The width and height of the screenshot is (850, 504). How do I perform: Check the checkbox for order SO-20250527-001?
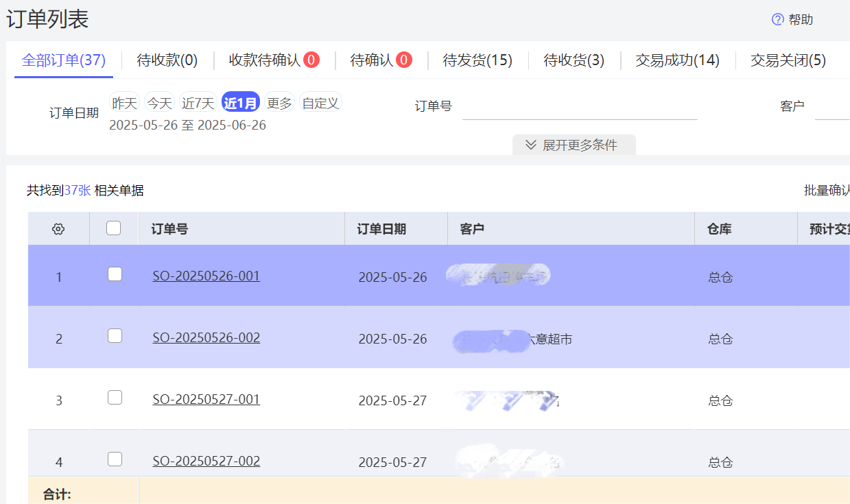[x=114, y=398]
